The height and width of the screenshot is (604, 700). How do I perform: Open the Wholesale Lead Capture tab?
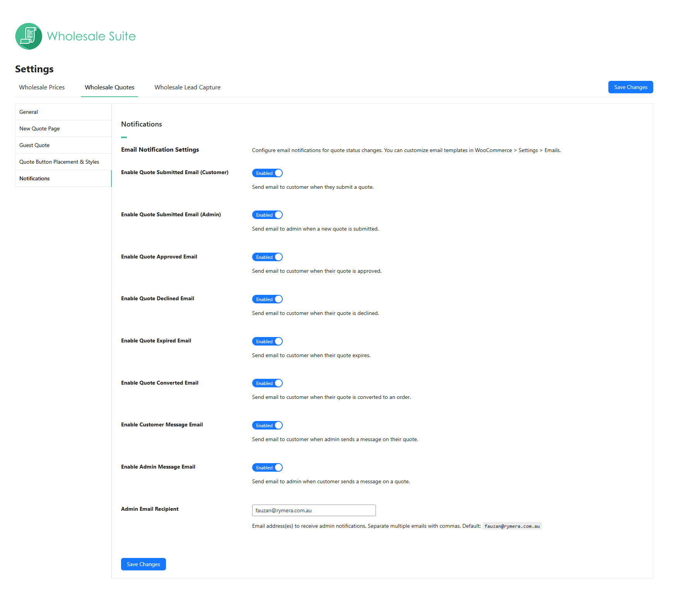coord(187,87)
